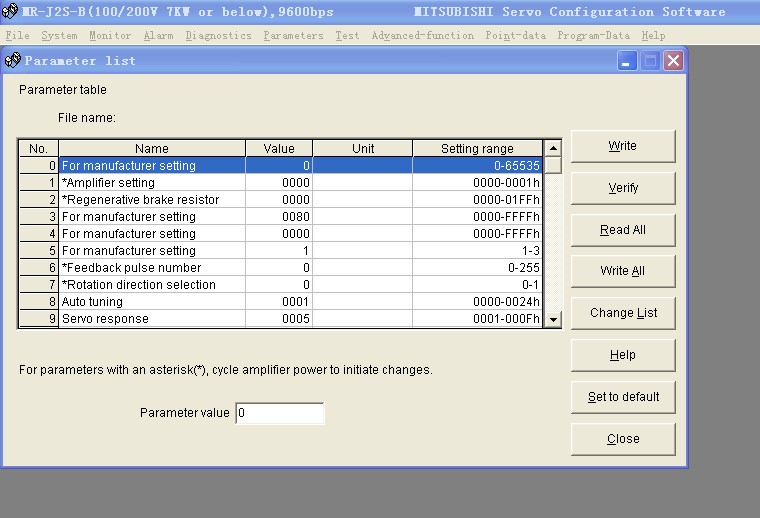Click the Change List button

622,313
